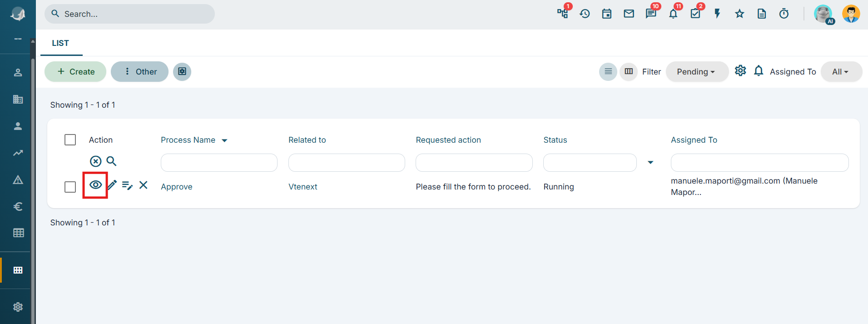Open the lightning quick-create icon
This screenshot has width=868, height=324.
[x=718, y=14]
